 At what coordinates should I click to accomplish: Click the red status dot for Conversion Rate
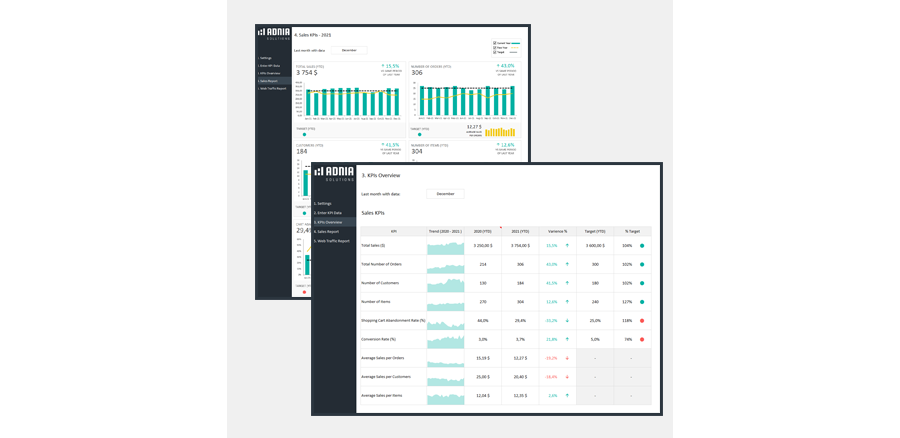click(x=642, y=339)
